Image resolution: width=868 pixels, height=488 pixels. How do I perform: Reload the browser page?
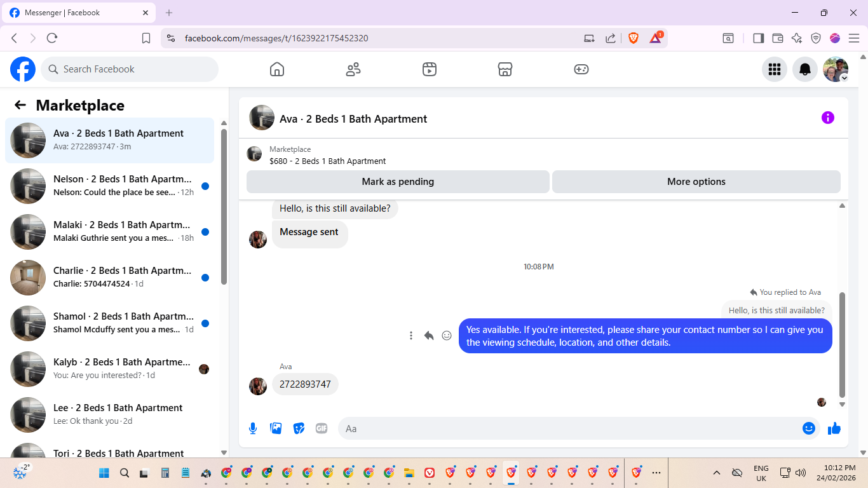coord(52,38)
